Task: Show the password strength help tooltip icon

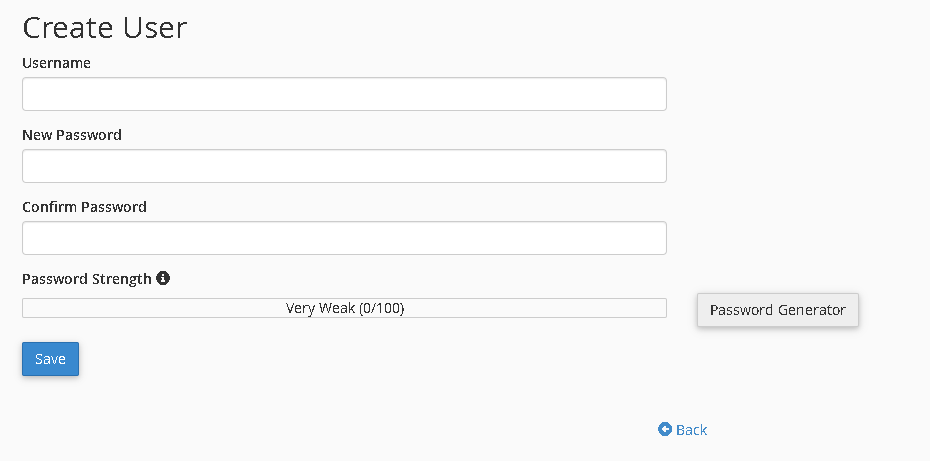Action: coord(163,278)
